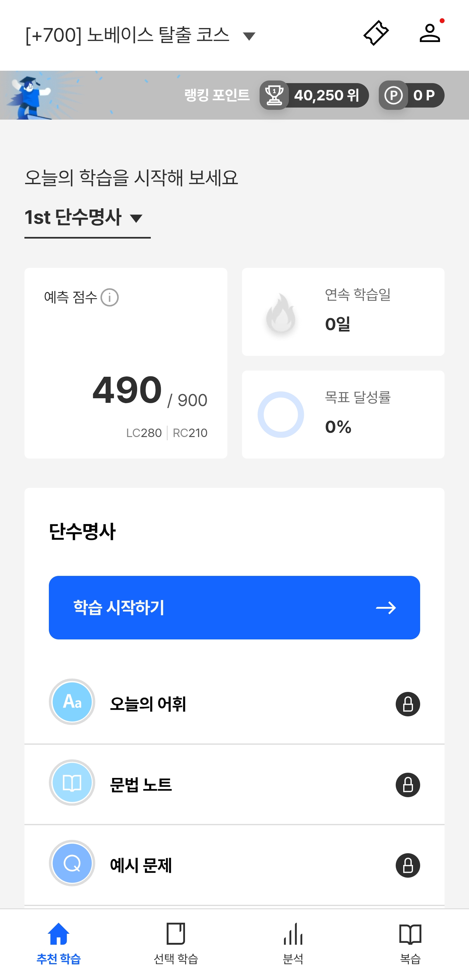Tap the 문법 노트 book icon
The width and height of the screenshot is (469, 980).
pos(72,783)
